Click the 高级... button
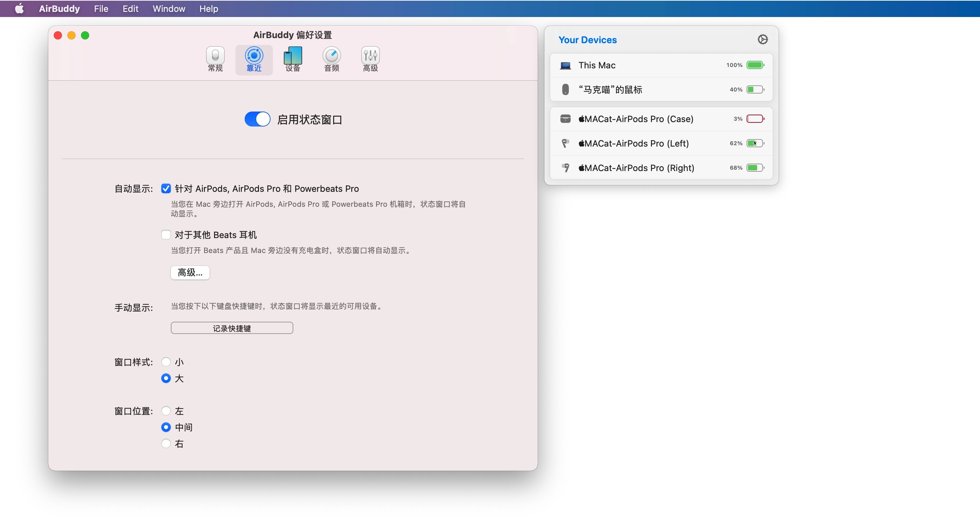This screenshot has height=521, width=980. point(190,272)
